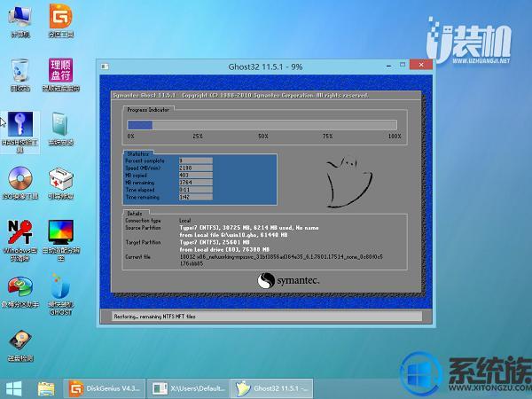The height and width of the screenshot is (399, 532).
Task: Click the Time remaining value field
Action: pyautogui.click(x=196, y=197)
